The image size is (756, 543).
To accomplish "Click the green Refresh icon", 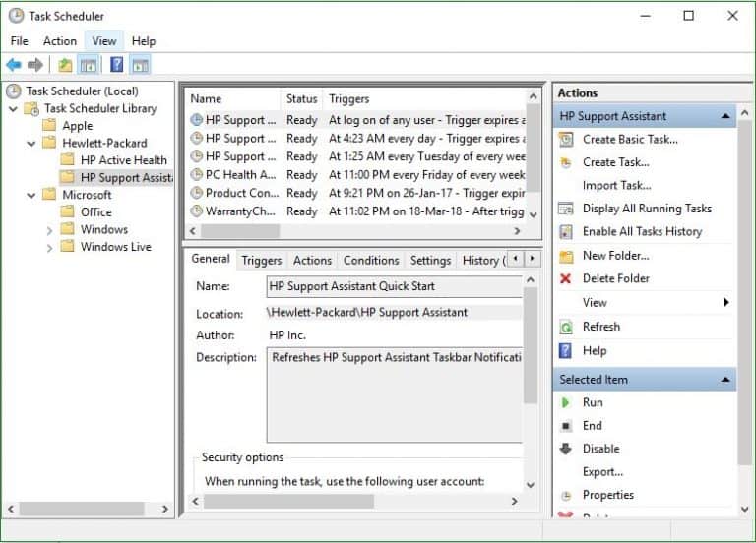I will [565, 327].
